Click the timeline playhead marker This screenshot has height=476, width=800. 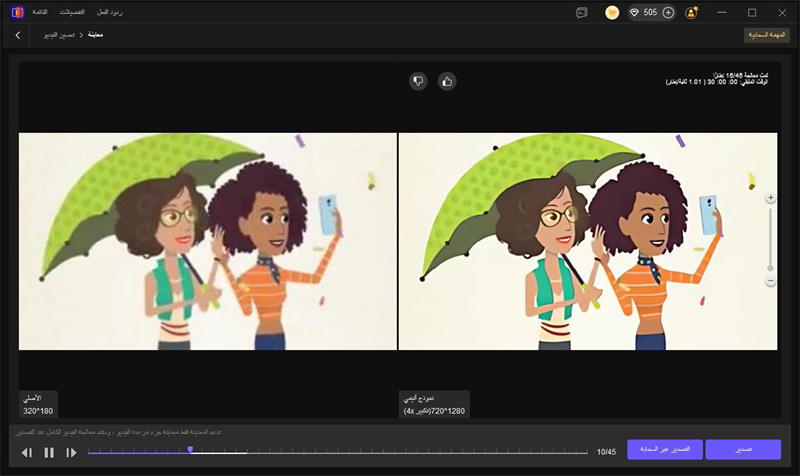pyautogui.click(x=190, y=450)
